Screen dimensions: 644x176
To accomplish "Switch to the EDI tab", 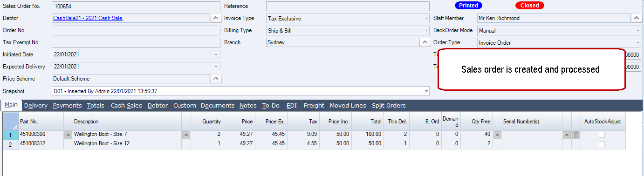I will point(292,106).
